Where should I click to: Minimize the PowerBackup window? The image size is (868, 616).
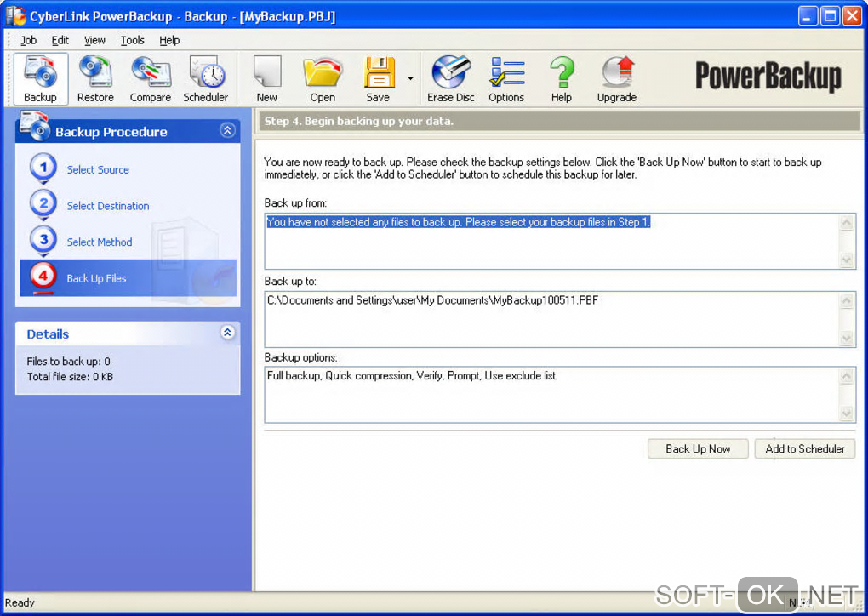[x=808, y=16]
